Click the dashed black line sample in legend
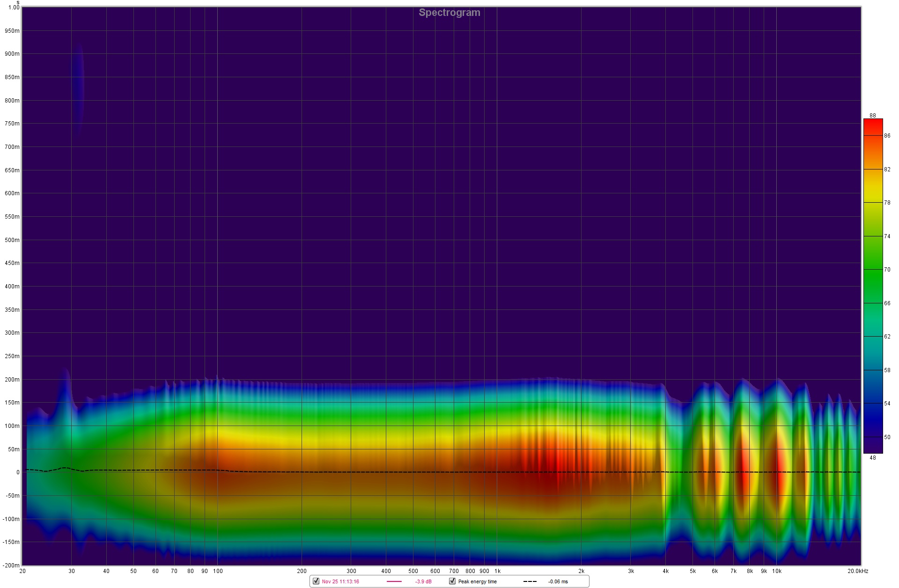Screen dimensions: 899x588 tap(530, 581)
